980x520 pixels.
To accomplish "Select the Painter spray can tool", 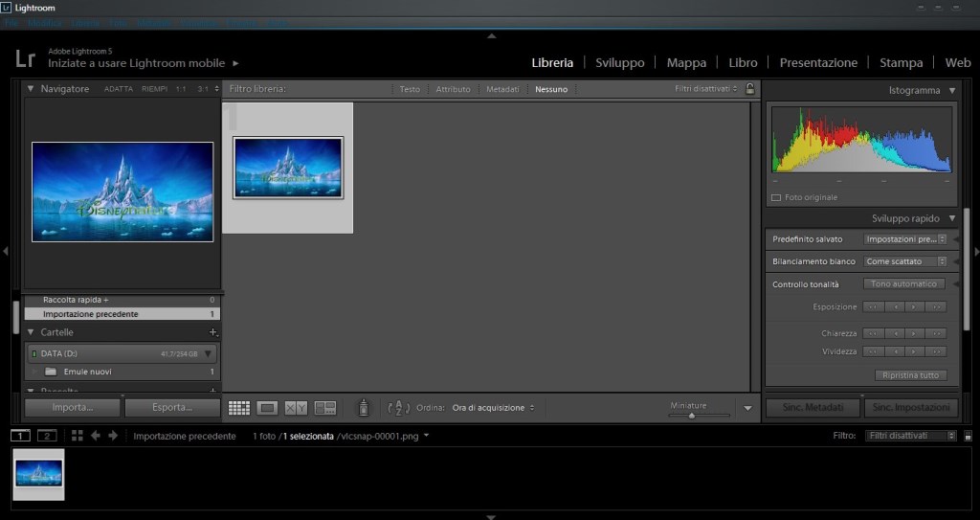I will [x=363, y=408].
